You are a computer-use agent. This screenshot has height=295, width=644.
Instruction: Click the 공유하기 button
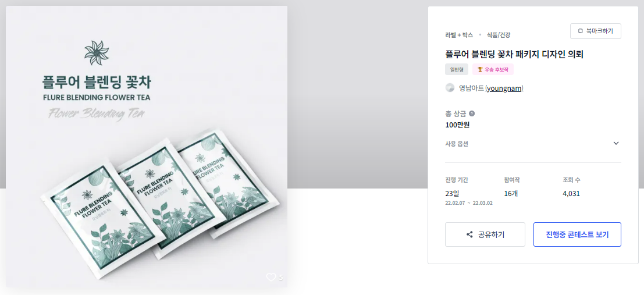click(485, 234)
